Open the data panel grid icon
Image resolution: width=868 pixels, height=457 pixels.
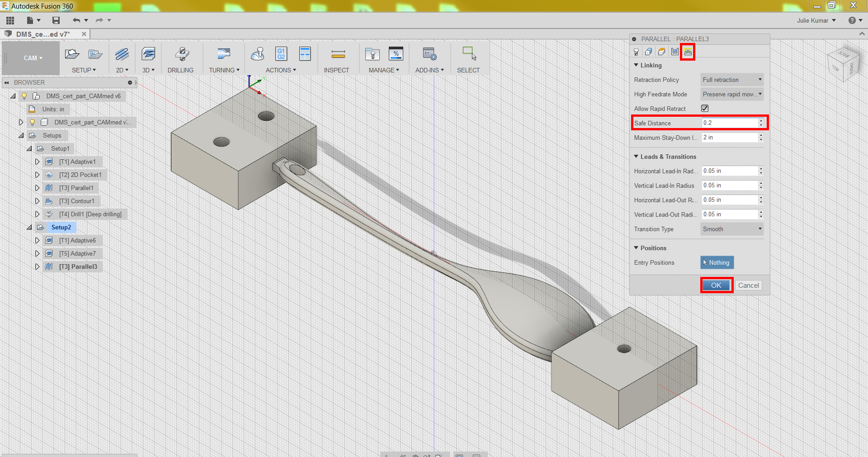10,20
